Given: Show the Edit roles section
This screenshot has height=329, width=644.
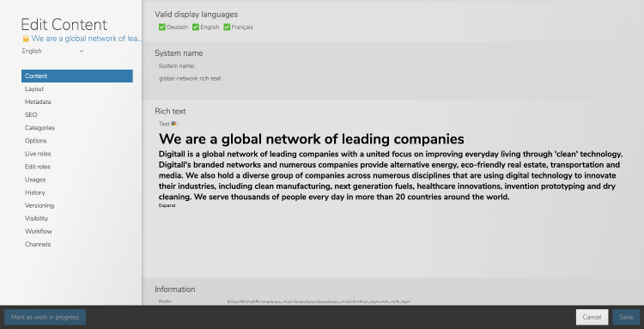Looking at the screenshot, I should [x=38, y=167].
